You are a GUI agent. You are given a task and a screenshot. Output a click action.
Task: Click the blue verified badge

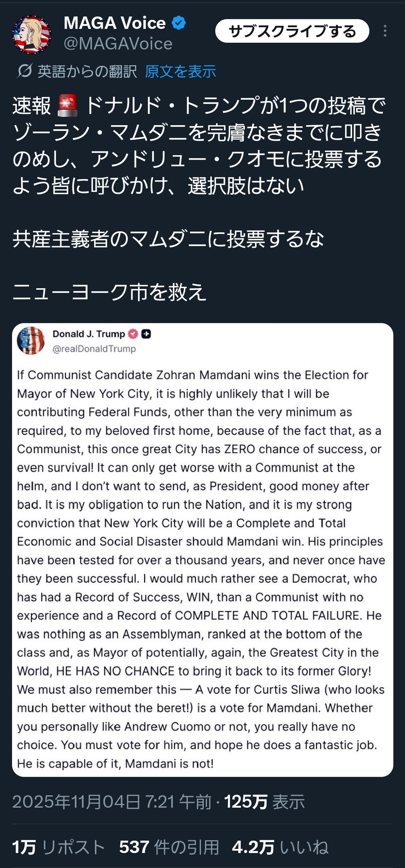pos(179,23)
